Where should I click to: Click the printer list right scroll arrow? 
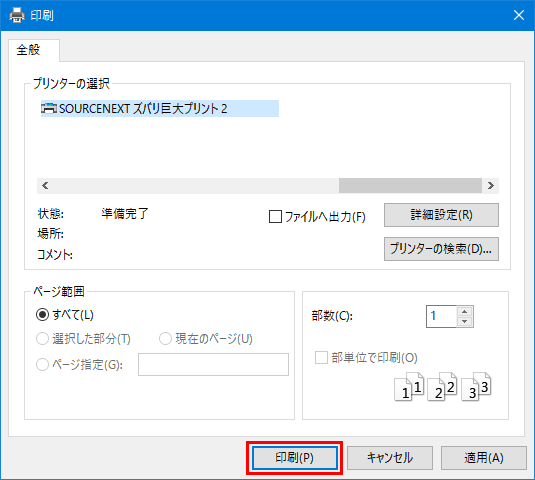click(x=491, y=186)
